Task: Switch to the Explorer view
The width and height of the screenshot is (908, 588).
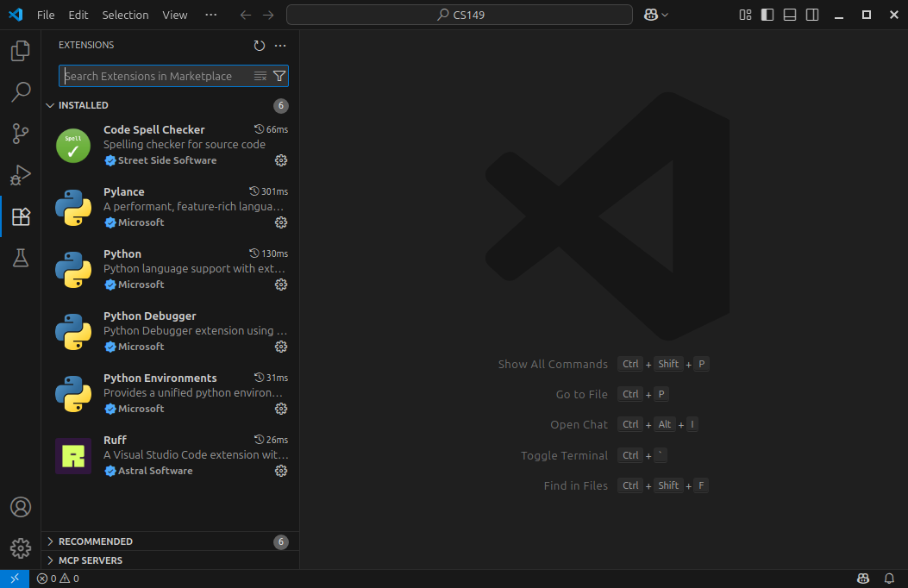Action: (20, 50)
